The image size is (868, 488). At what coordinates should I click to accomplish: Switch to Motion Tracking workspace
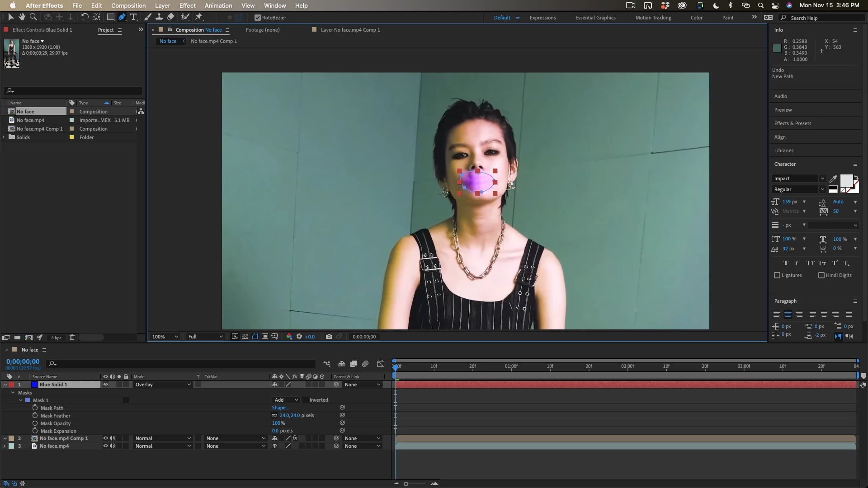653,18
